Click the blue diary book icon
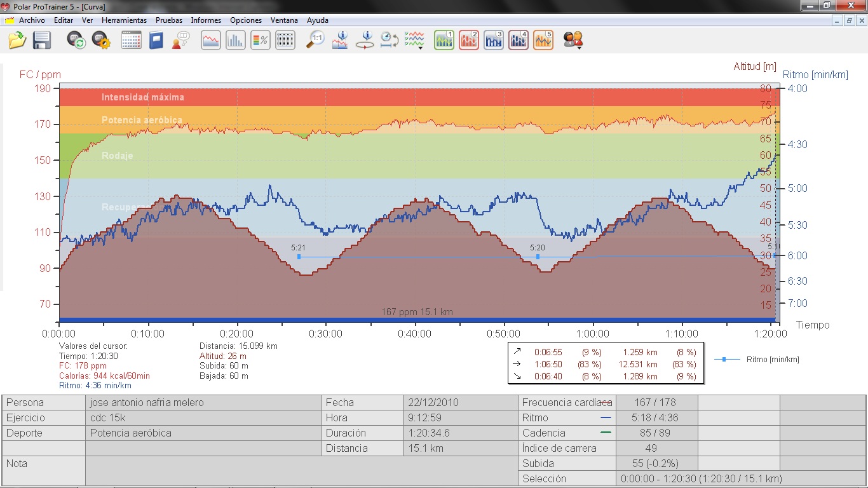 pyautogui.click(x=156, y=40)
